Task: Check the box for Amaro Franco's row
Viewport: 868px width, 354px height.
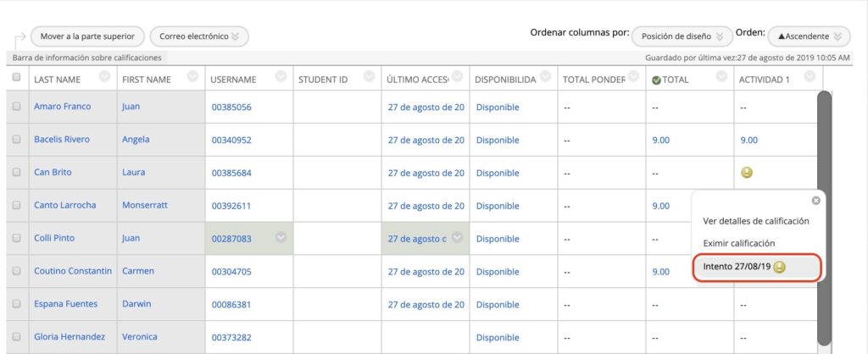Action: coord(16,107)
